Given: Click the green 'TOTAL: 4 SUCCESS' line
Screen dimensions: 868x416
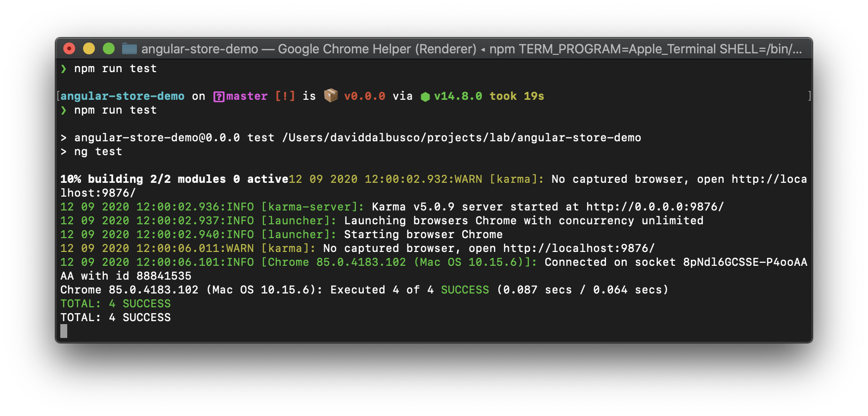Looking at the screenshot, I should click(x=116, y=304).
